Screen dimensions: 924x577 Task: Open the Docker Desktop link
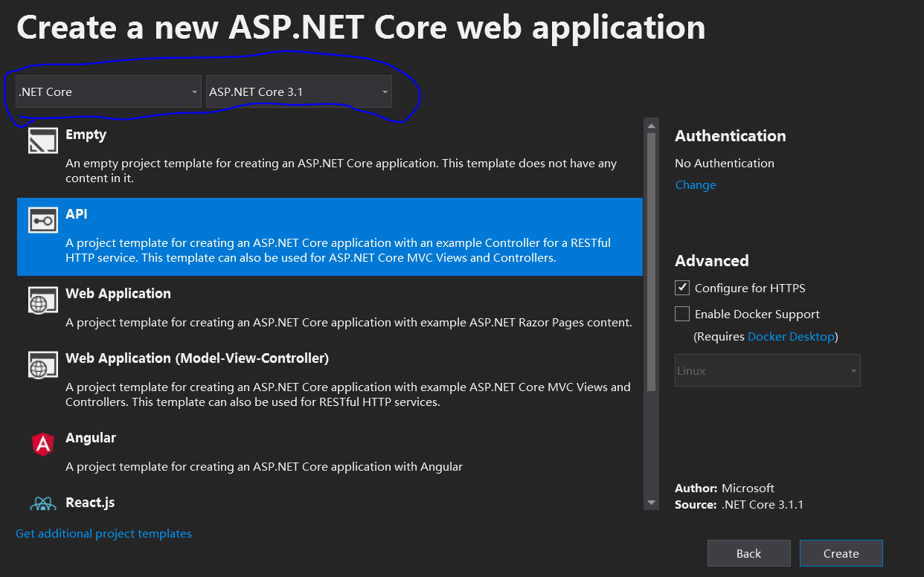pos(791,337)
